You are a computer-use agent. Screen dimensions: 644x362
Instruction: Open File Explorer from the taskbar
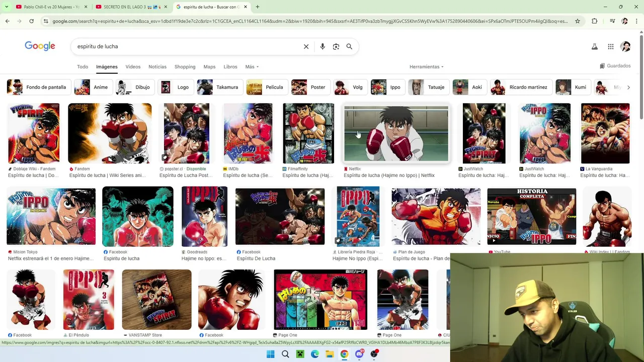point(330,354)
